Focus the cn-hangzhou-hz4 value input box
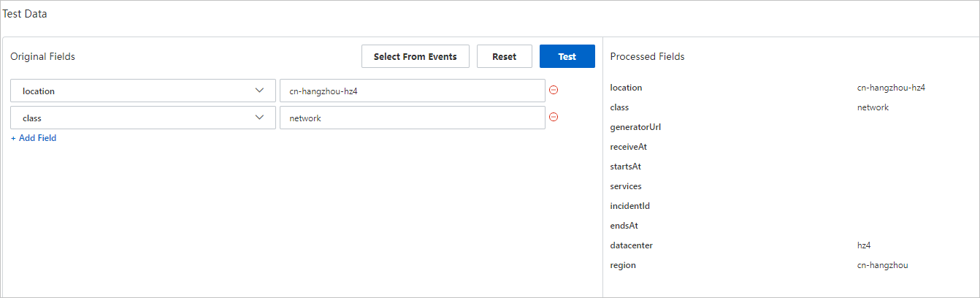This screenshot has height=298, width=980. [412, 91]
